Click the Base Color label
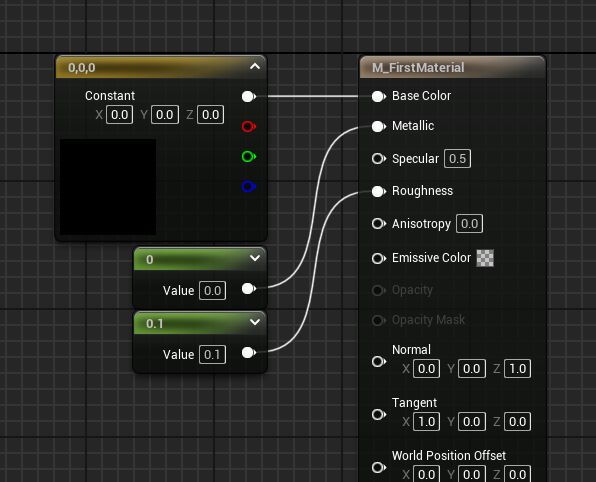The width and height of the screenshot is (596, 482). 422,96
